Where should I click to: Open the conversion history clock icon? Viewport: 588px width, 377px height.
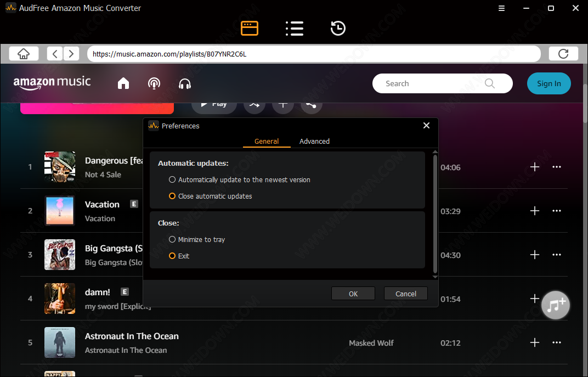coord(338,28)
